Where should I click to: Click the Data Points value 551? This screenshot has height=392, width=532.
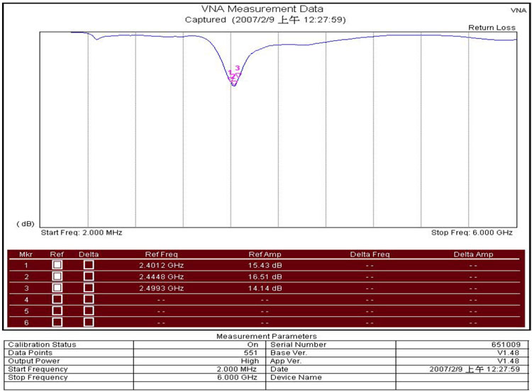tap(250, 353)
